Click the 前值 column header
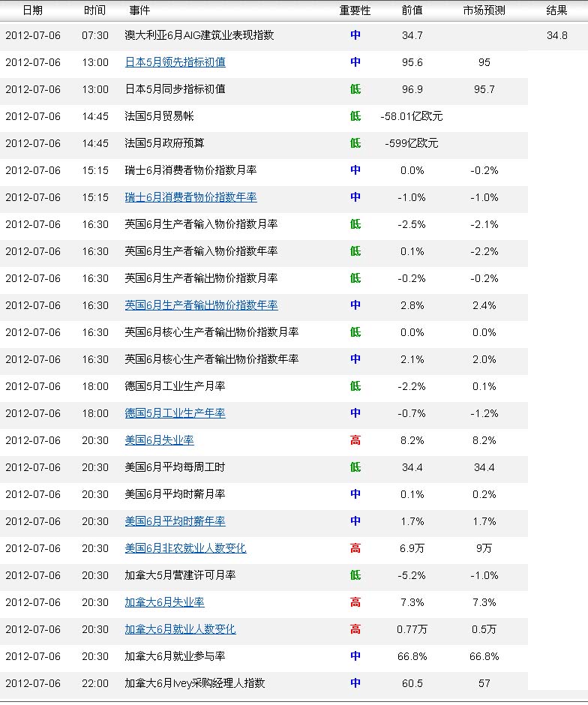Viewport: 588px width, 705px height. (x=412, y=10)
